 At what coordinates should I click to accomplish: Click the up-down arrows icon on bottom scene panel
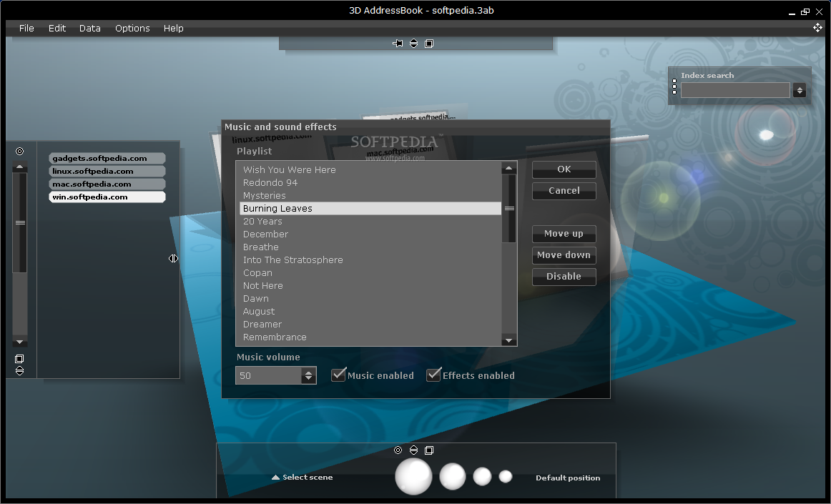point(414,450)
